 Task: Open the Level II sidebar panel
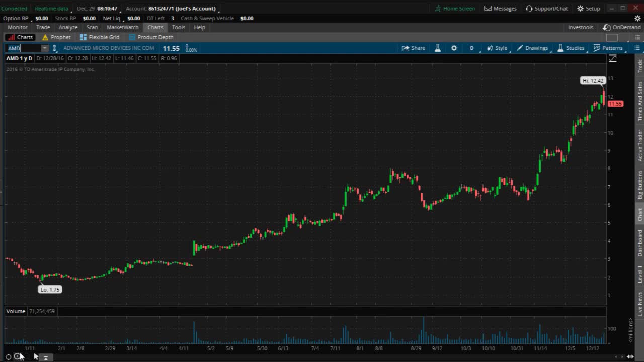(x=640, y=274)
